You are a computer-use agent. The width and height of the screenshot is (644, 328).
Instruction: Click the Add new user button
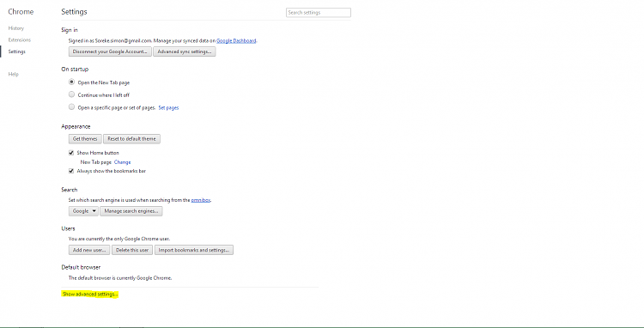tap(89, 250)
